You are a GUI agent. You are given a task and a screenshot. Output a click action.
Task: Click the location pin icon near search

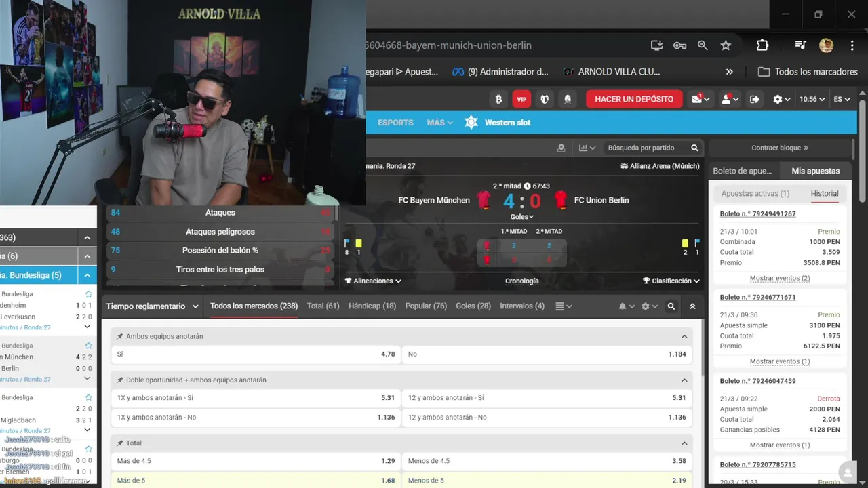pos(561,148)
